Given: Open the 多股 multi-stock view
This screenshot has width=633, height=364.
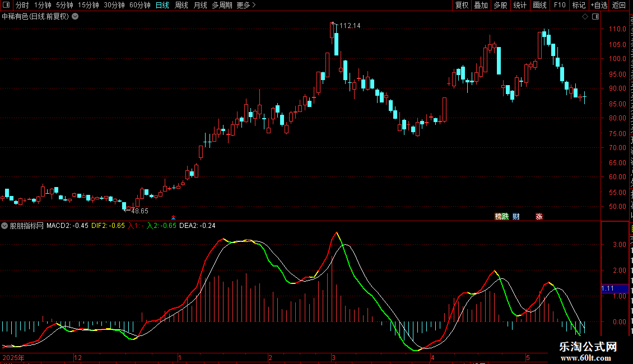Looking at the screenshot, I should [x=501, y=5].
